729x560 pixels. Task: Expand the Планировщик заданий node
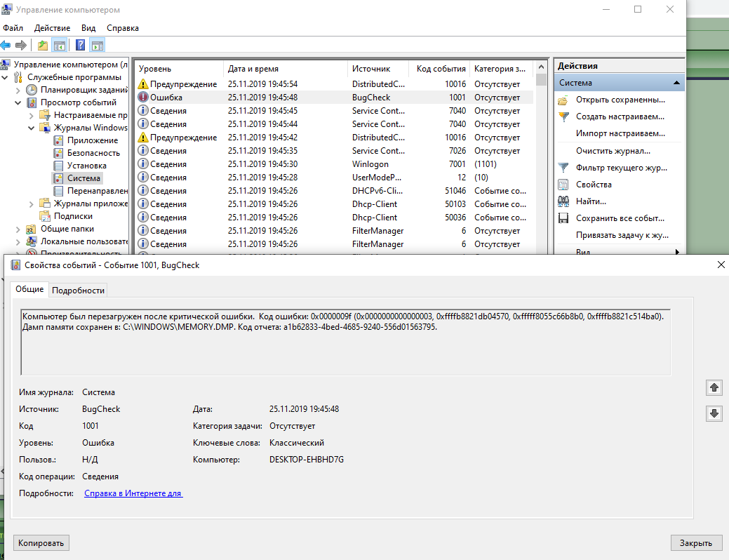(x=18, y=91)
